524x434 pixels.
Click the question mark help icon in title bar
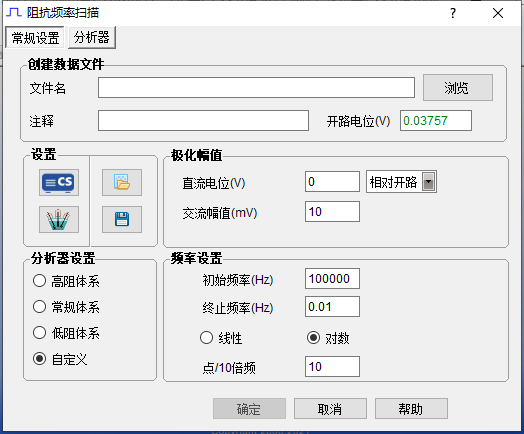[x=453, y=13]
